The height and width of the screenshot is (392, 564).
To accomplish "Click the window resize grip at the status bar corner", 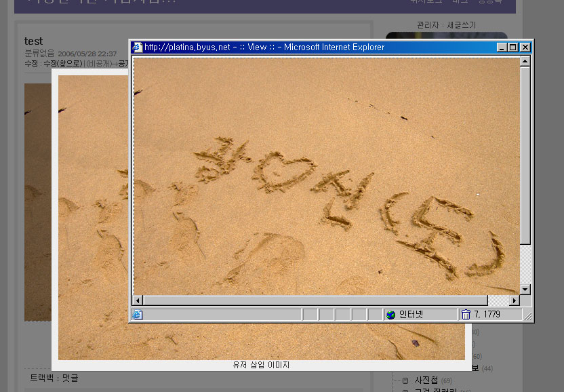I will pyautogui.click(x=527, y=315).
